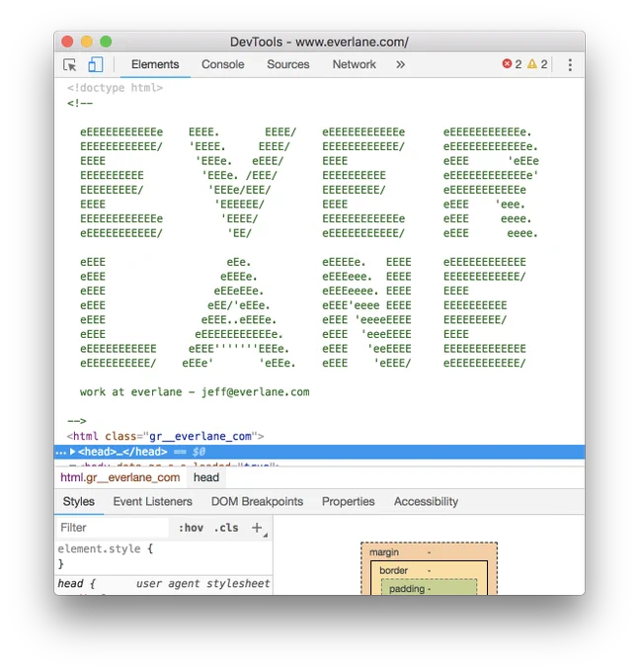Toggle the device toolbar icon
The height and width of the screenshot is (672, 639).
tap(95, 64)
